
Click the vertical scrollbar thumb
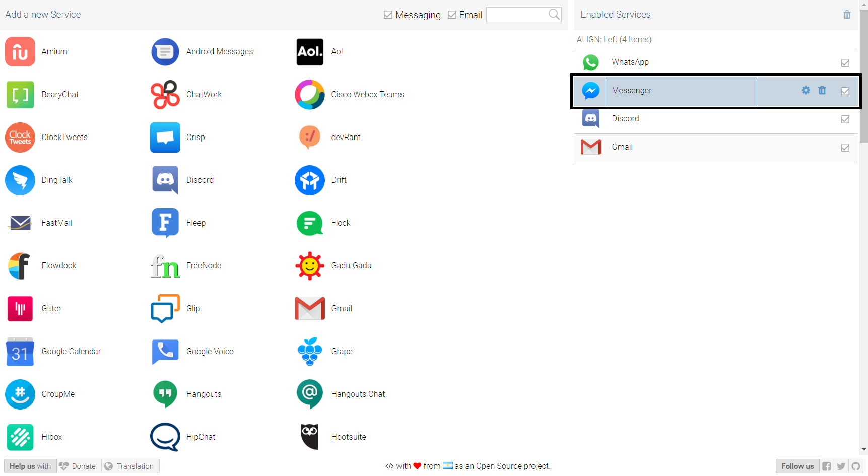(x=863, y=76)
